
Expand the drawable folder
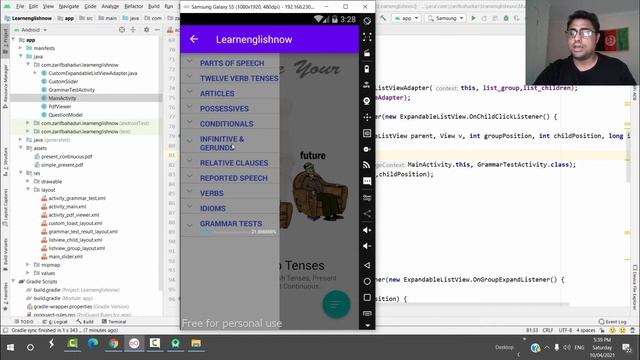click(x=28, y=181)
